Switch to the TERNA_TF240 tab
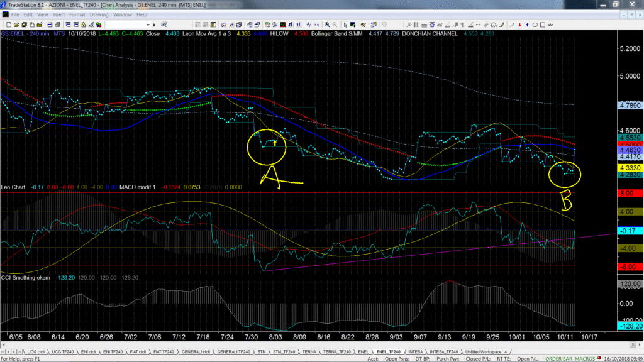 tap(337, 352)
